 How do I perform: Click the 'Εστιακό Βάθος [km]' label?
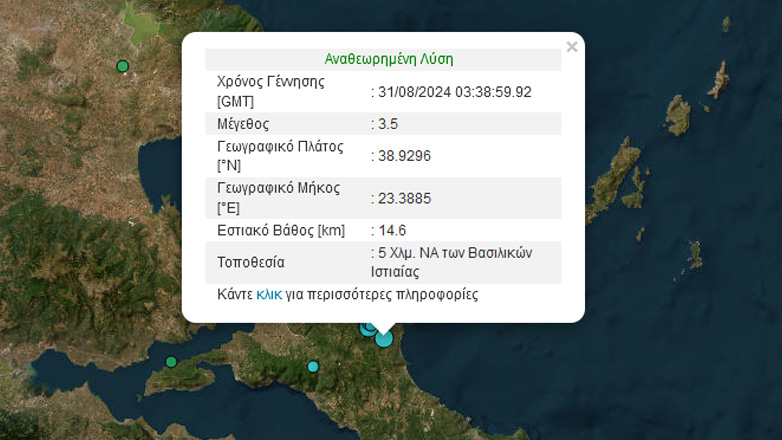pos(280,231)
